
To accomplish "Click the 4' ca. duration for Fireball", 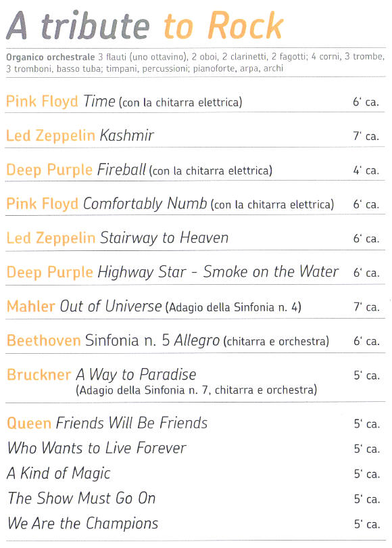I will (x=366, y=170).
